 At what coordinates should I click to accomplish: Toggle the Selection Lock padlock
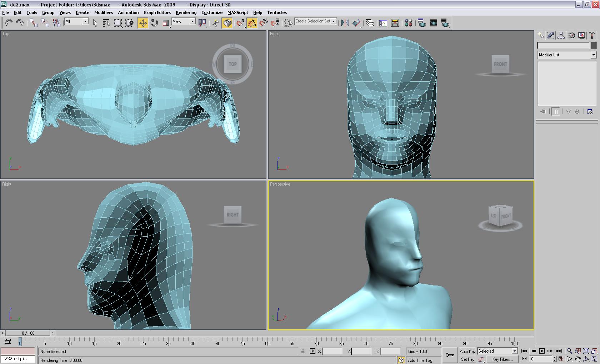[x=303, y=351]
